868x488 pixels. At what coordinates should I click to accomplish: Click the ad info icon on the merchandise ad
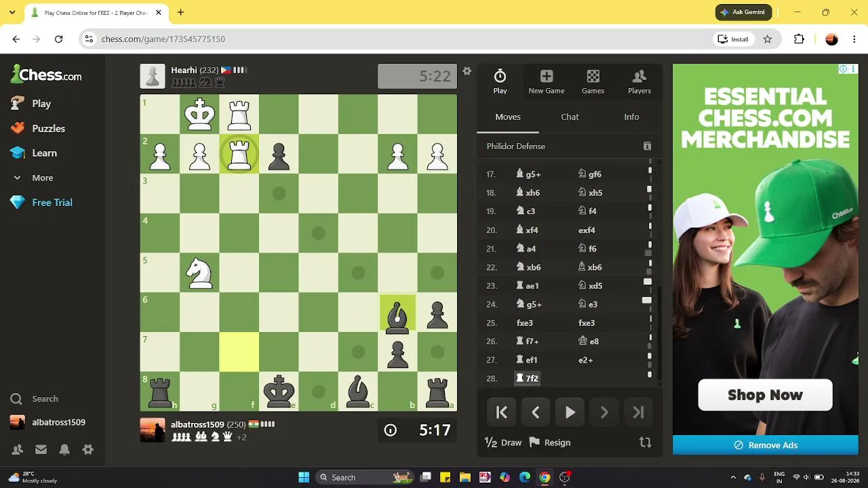(x=843, y=69)
